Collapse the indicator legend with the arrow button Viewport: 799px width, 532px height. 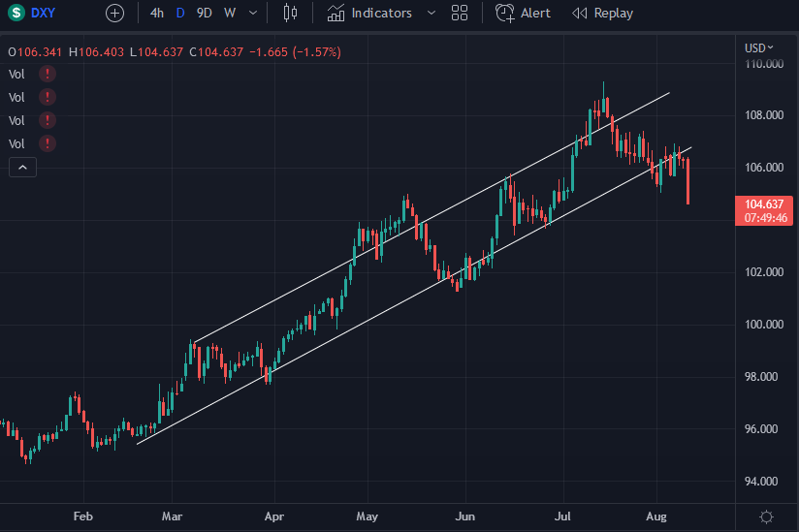(x=22, y=167)
